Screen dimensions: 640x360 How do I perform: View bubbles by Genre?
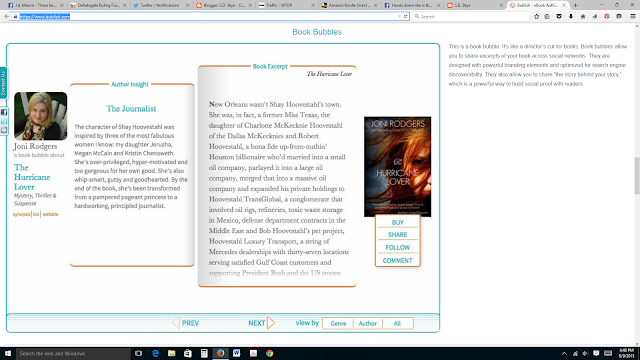pyautogui.click(x=338, y=323)
